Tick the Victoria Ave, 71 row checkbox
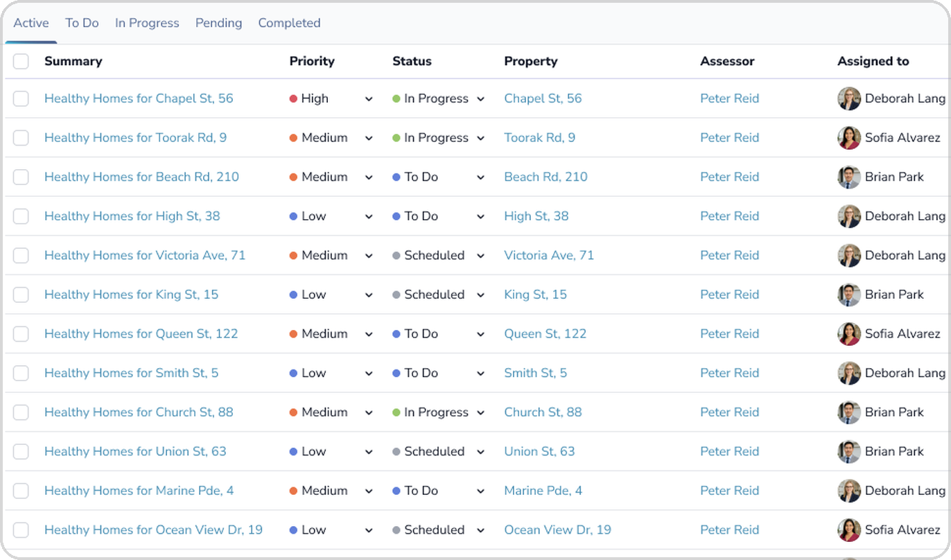Viewport: 951px width, 560px height. pyautogui.click(x=21, y=255)
